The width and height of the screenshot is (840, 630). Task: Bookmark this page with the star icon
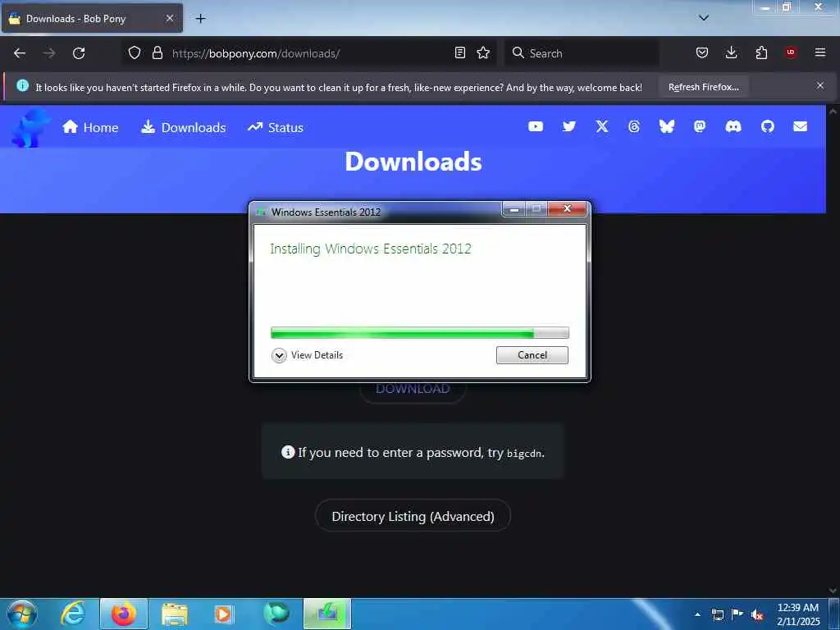tap(483, 52)
